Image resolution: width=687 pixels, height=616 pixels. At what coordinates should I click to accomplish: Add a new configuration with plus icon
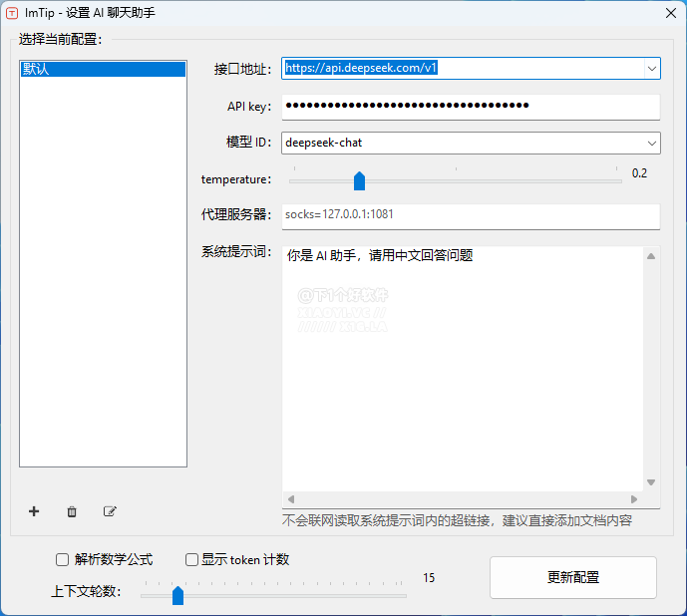34,511
